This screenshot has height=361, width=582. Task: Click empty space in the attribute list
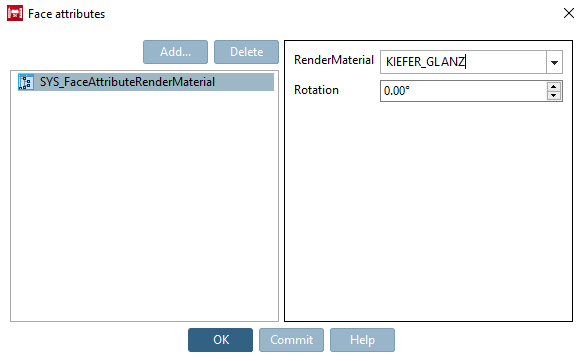click(144, 206)
